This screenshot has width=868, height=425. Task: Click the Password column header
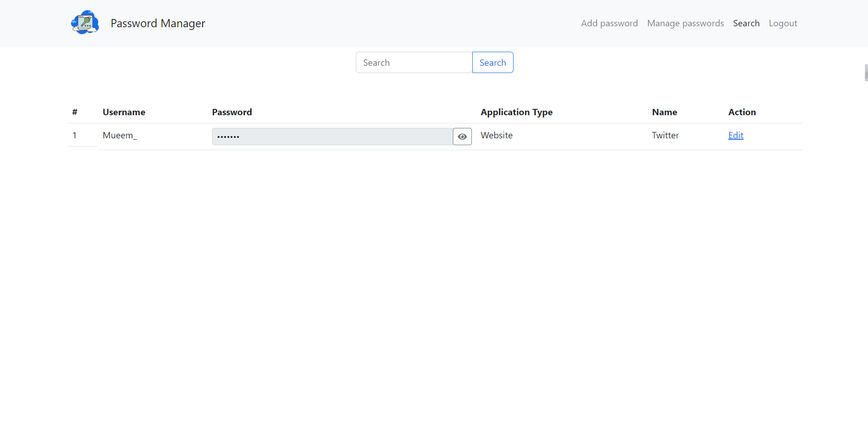(x=232, y=112)
